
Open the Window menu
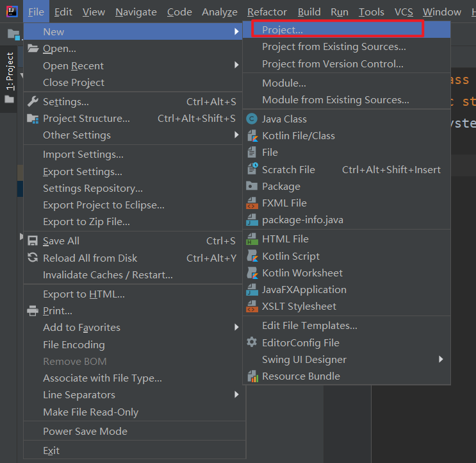click(442, 12)
